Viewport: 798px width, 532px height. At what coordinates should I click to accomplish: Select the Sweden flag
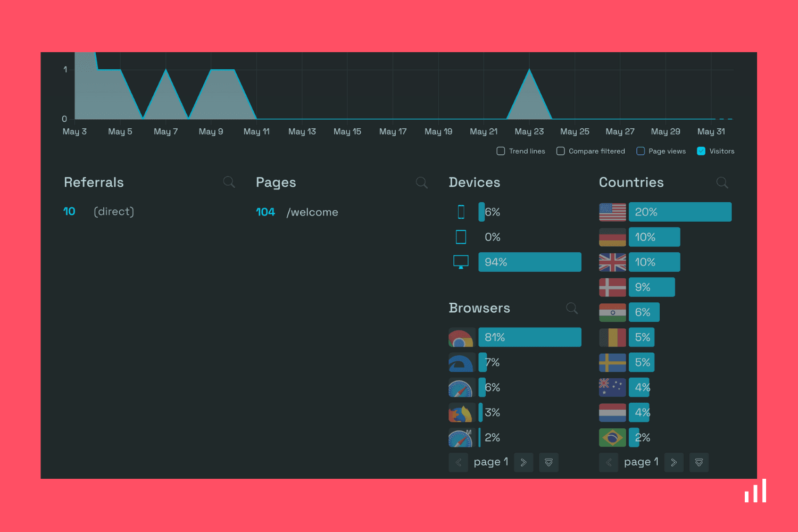tap(612, 362)
